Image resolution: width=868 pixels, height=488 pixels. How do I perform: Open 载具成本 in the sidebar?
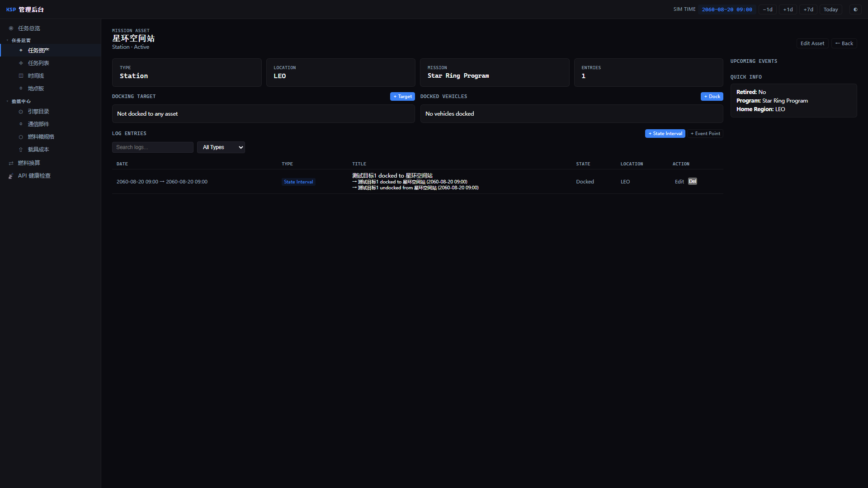(x=50, y=149)
